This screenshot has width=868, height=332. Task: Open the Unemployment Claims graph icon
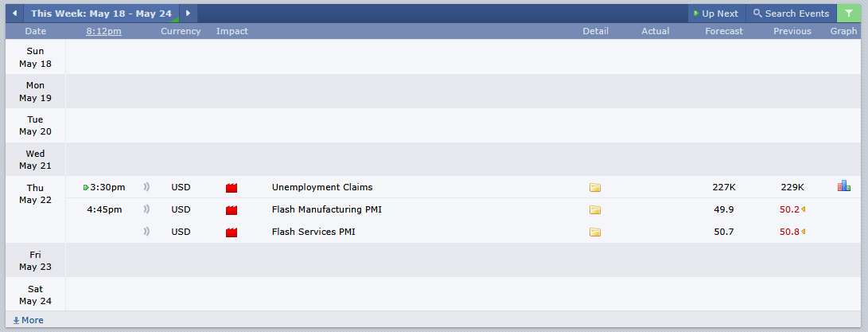click(x=843, y=186)
